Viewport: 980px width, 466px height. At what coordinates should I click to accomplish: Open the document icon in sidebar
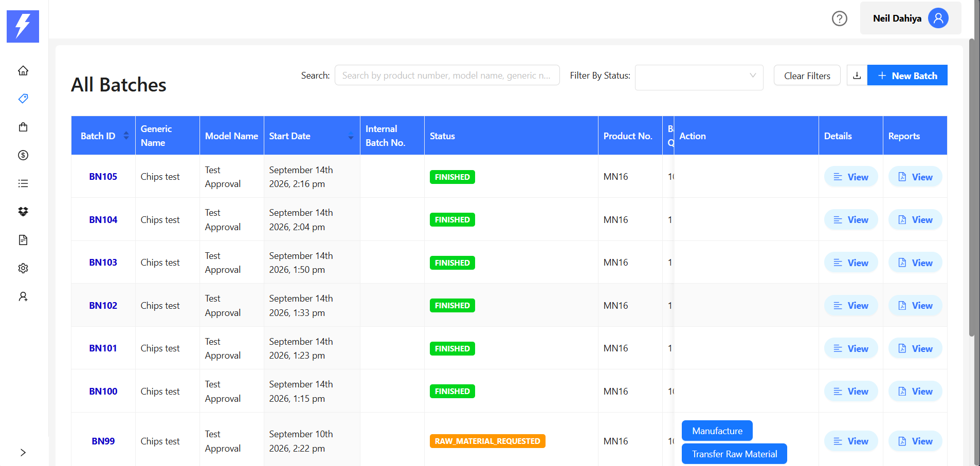tap(23, 240)
